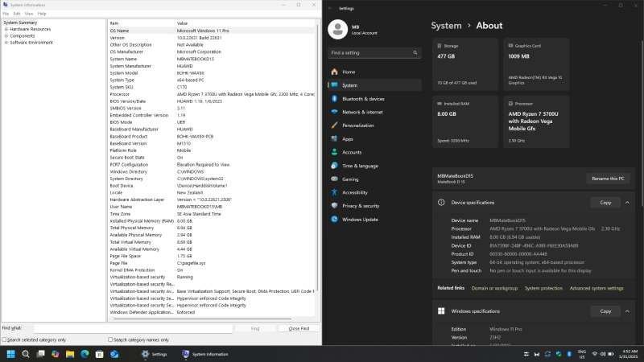Open taskbar Search magnifier
644x362 pixels.
click(x=26, y=354)
